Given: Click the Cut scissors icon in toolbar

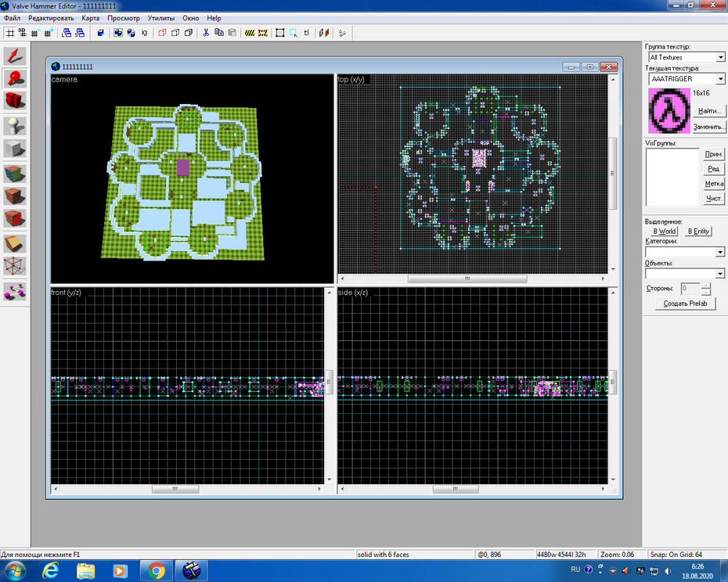Looking at the screenshot, I should (x=206, y=33).
